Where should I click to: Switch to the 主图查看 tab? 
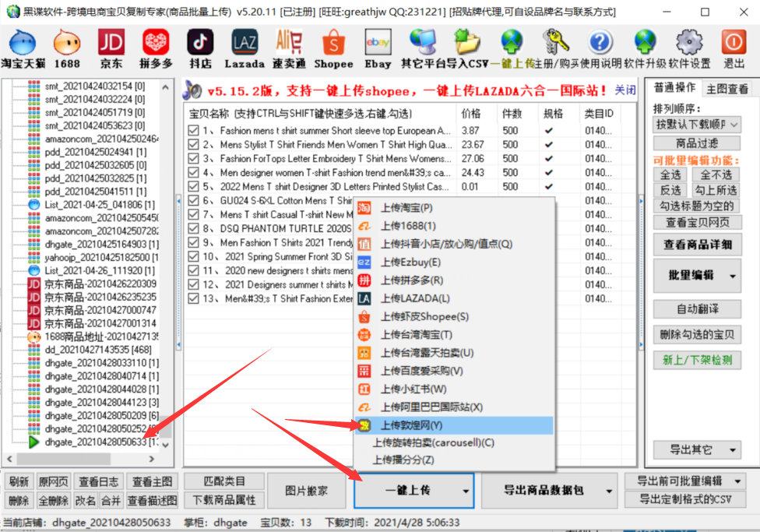[727, 89]
